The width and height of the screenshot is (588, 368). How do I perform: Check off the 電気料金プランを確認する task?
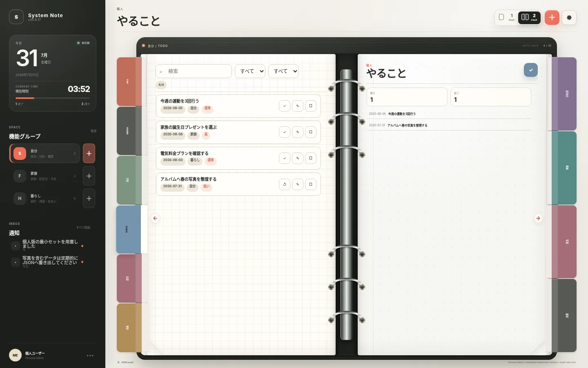click(285, 158)
